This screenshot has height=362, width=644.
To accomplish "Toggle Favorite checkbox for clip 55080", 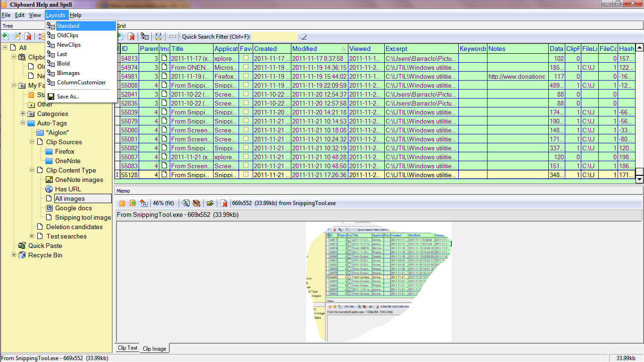I will pos(246,130).
